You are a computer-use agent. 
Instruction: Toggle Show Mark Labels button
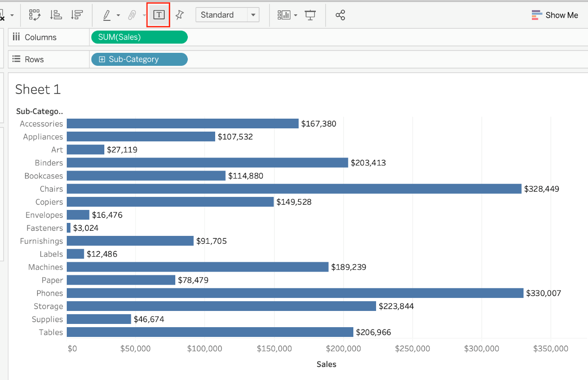pos(159,15)
